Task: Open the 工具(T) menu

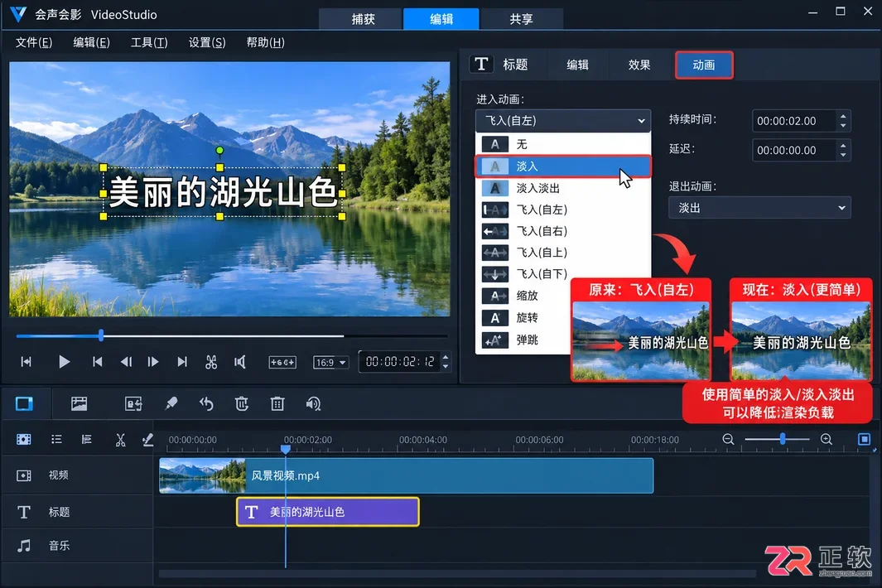Action: tap(149, 42)
